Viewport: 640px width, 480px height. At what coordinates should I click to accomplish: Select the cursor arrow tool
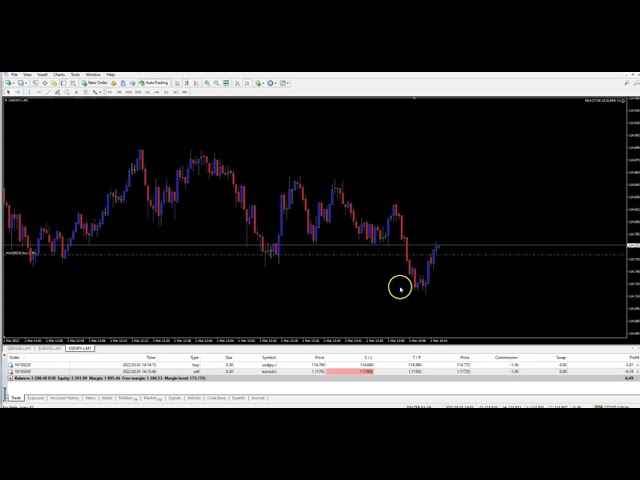8,92
